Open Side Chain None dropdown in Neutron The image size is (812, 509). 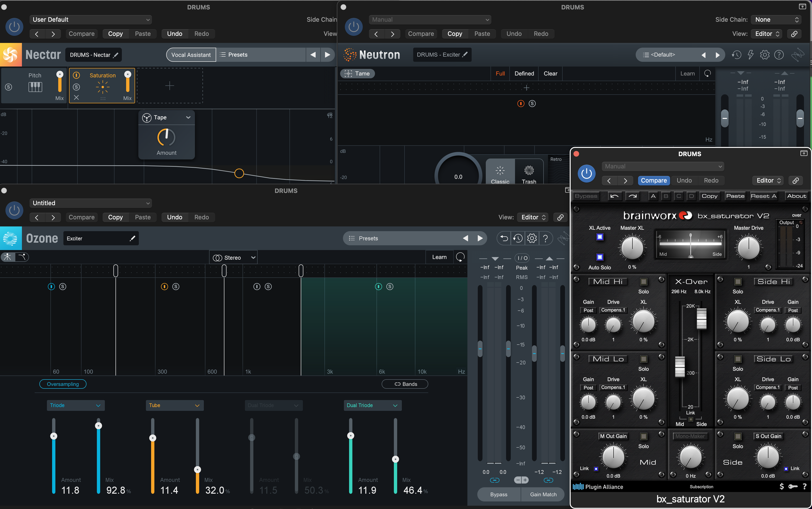click(x=776, y=20)
